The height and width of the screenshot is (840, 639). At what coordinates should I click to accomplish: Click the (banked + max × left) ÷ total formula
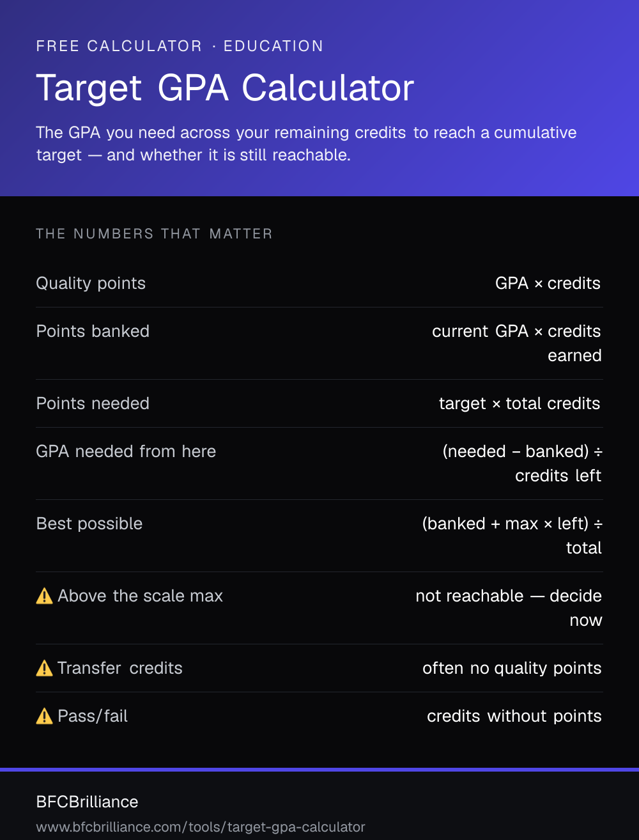[512, 536]
